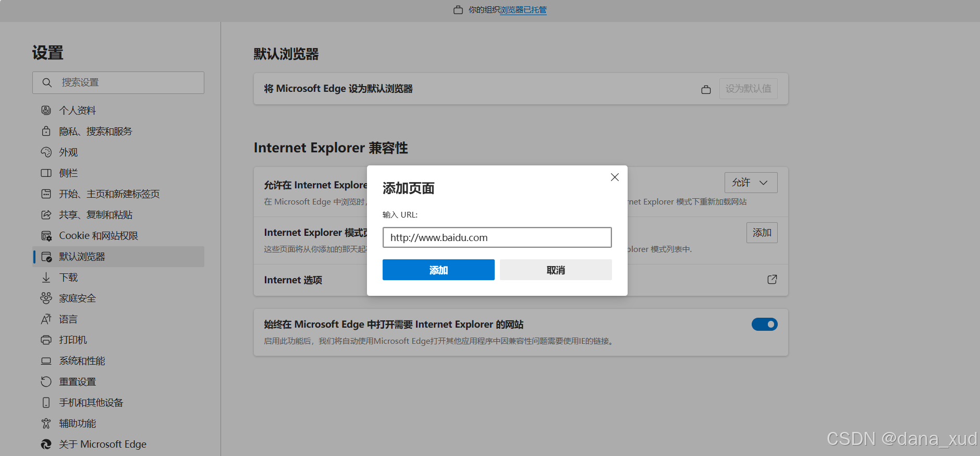Open the 允许 dropdown for IE mode reload
The width and height of the screenshot is (980, 456).
point(751,183)
